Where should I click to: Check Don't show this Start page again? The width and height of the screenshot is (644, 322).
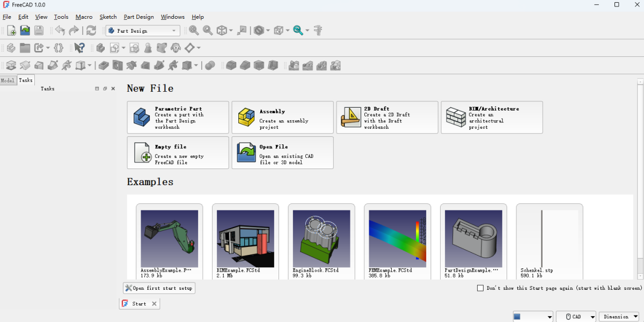tap(480, 288)
